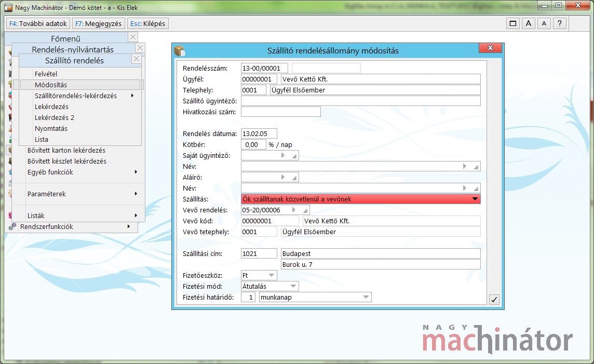Open Fizetési mód dropdown
The height and width of the screenshot is (364, 594).
click(x=293, y=286)
